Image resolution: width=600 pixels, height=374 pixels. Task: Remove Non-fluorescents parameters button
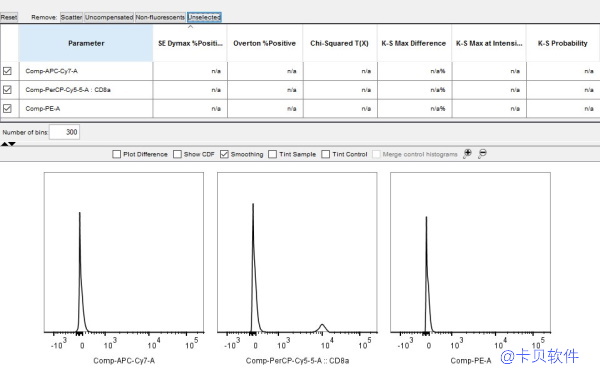160,17
